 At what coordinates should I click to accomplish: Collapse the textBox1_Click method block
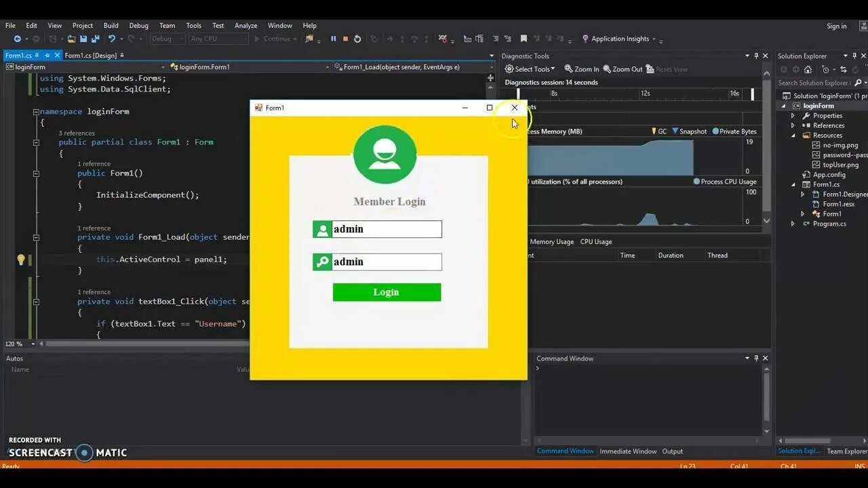36,302
